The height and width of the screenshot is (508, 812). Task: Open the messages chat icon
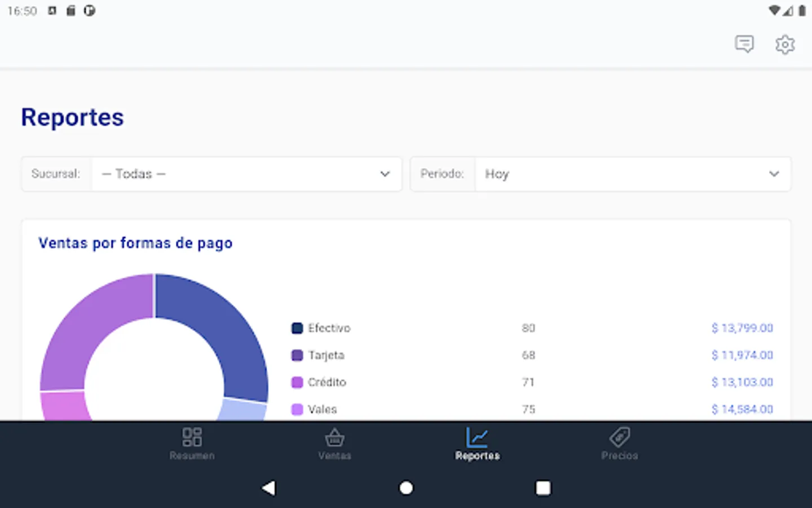pos(744,44)
